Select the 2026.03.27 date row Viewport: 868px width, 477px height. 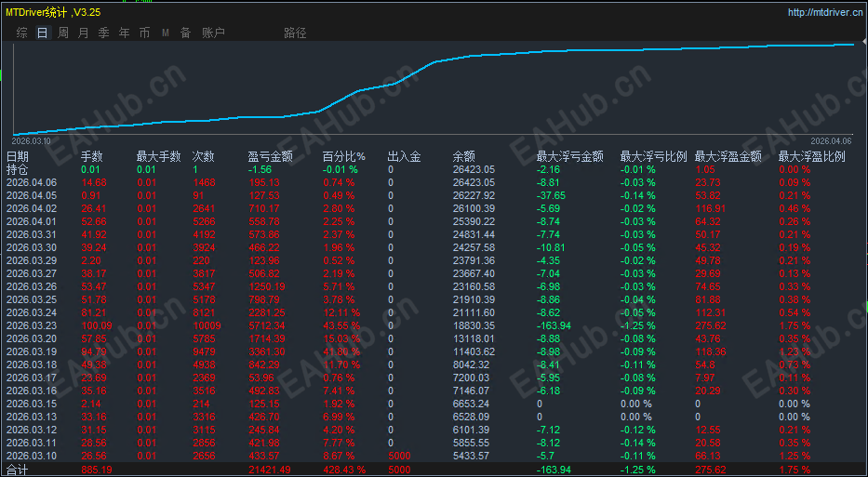[x=33, y=273]
